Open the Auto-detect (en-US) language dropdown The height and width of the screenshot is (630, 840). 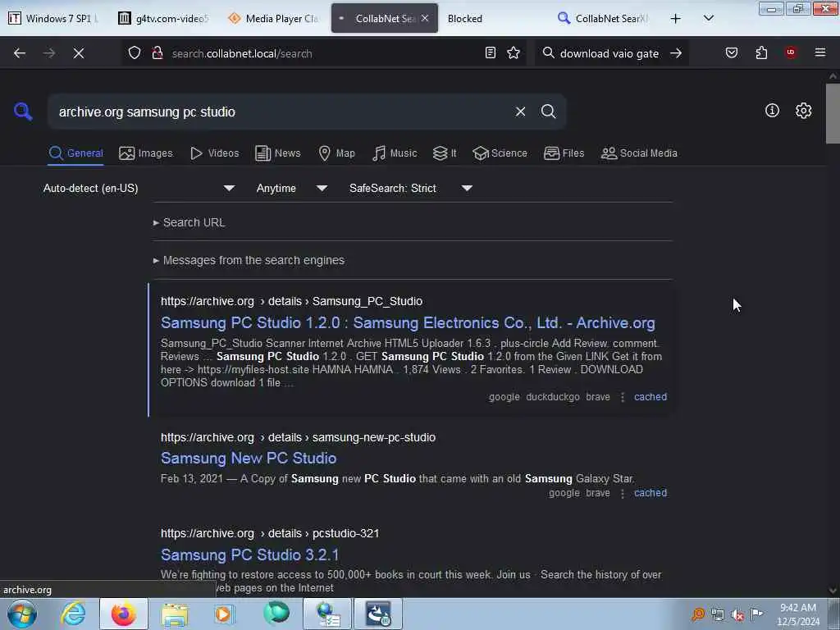[x=139, y=188]
